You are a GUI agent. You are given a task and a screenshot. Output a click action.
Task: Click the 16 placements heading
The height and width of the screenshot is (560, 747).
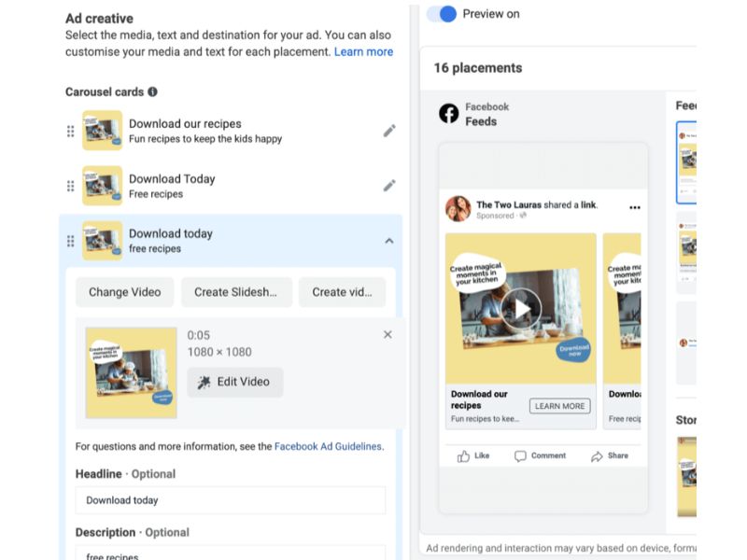(478, 68)
